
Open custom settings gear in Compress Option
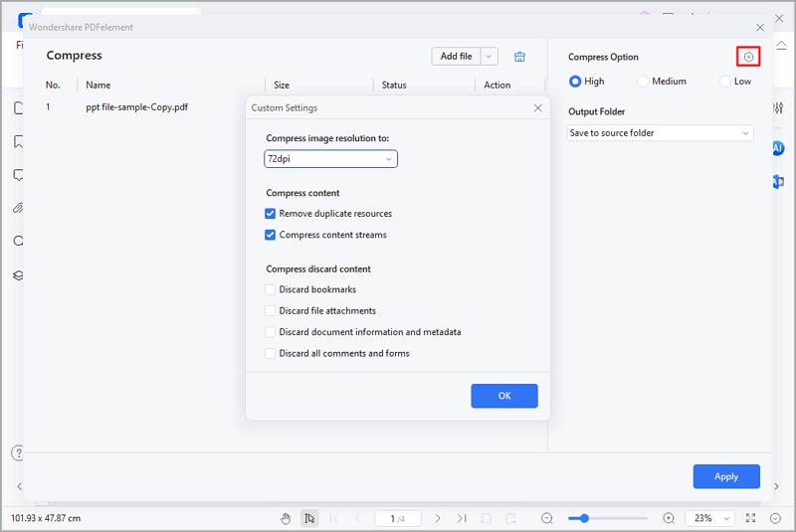[748, 57]
